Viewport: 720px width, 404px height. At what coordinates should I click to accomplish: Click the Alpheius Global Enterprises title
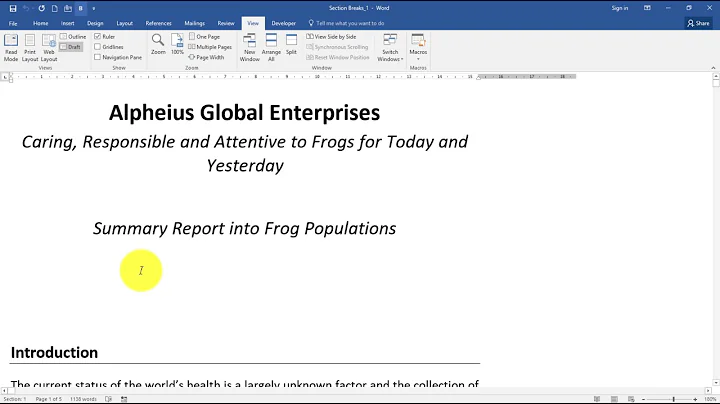point(244,113)
